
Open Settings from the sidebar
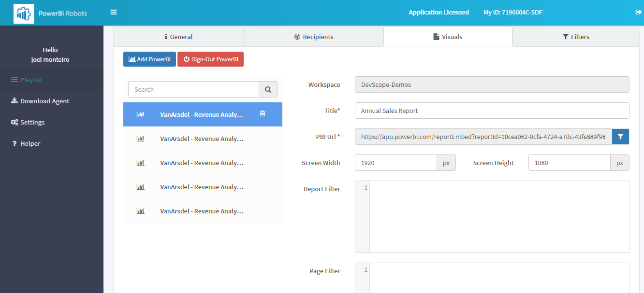[x=32, y=122]
